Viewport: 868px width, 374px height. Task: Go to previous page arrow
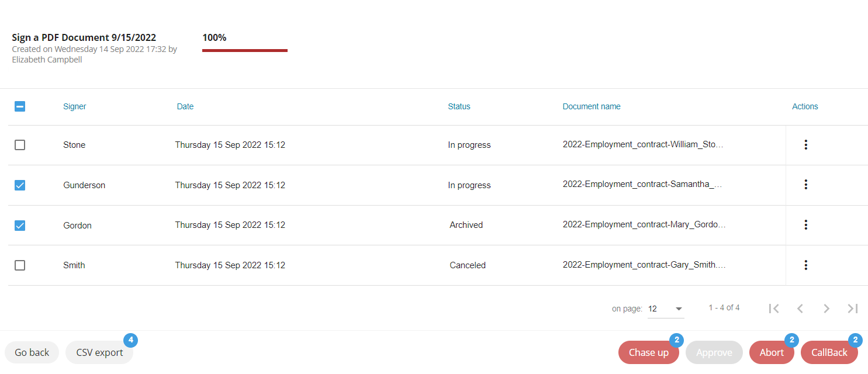(800, 309)
